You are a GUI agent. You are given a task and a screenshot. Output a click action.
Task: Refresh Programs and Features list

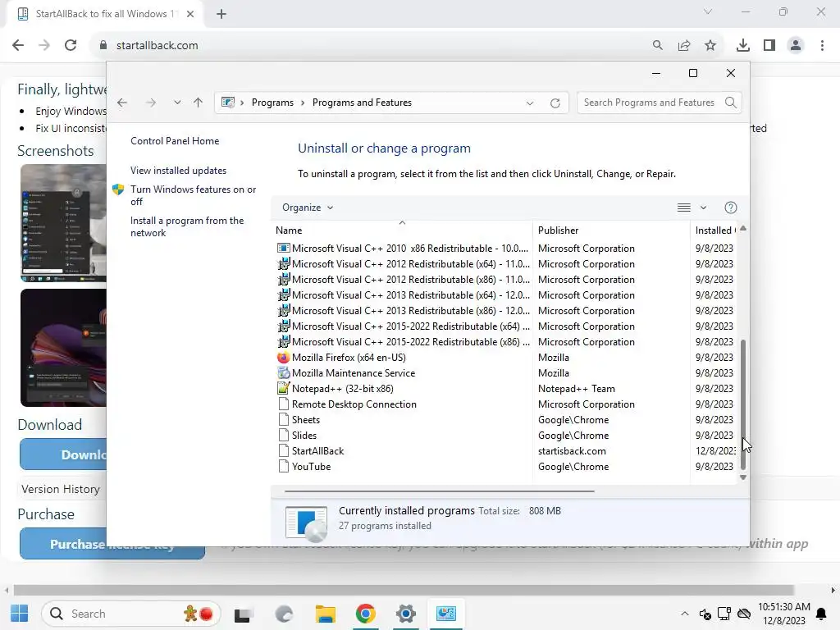pos(555,103)
